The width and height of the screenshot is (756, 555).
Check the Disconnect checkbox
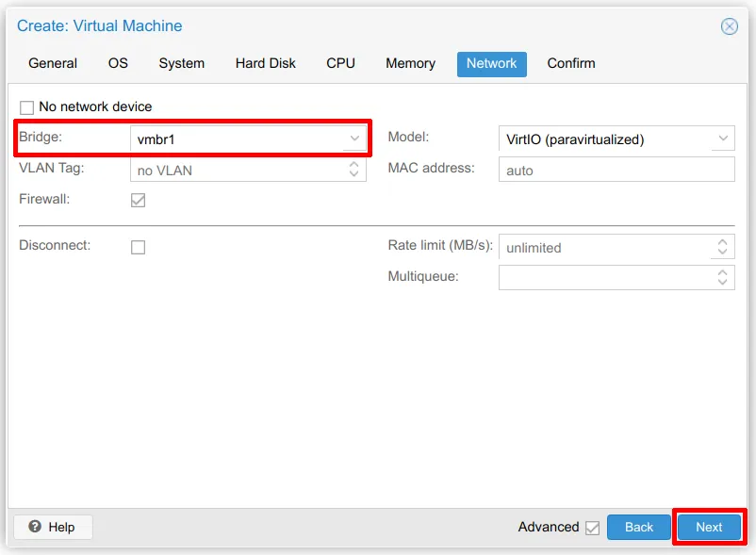tap(138, 247)
